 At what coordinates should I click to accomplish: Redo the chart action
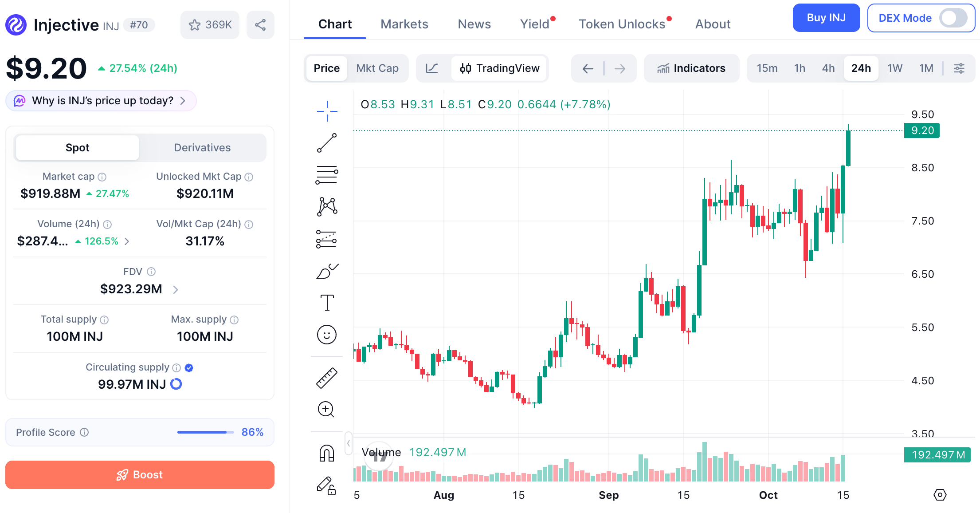pos(620,68)
